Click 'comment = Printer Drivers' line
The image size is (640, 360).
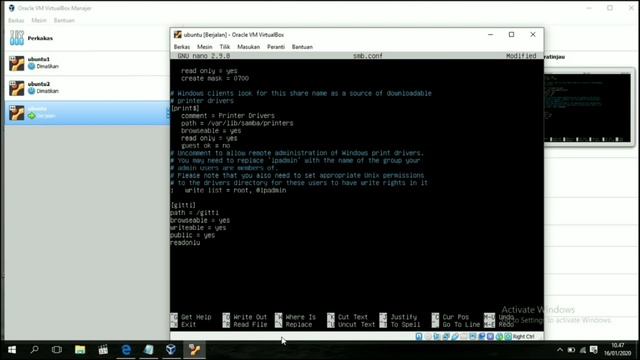tap(228, 116)
